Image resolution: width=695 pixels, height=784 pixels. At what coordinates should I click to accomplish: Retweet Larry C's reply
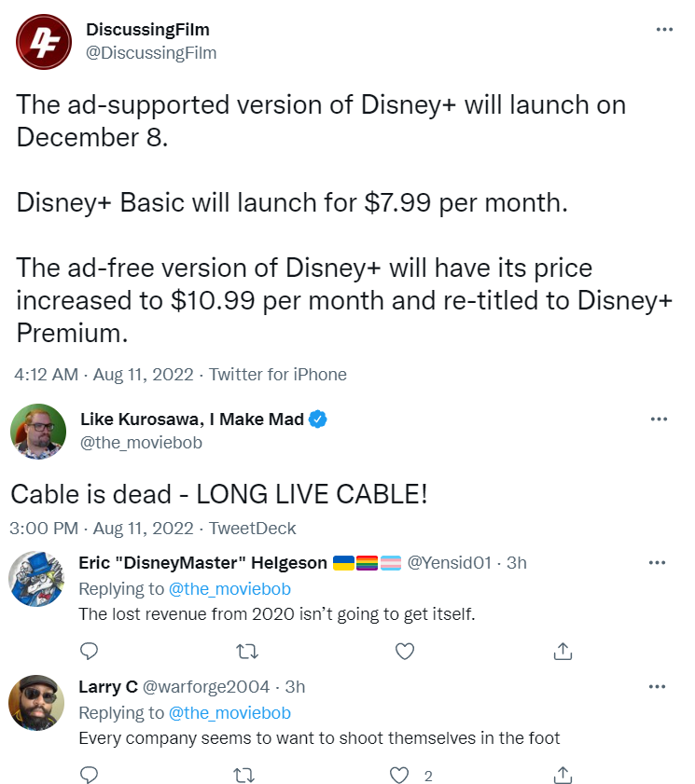click(x=245, y=775)
